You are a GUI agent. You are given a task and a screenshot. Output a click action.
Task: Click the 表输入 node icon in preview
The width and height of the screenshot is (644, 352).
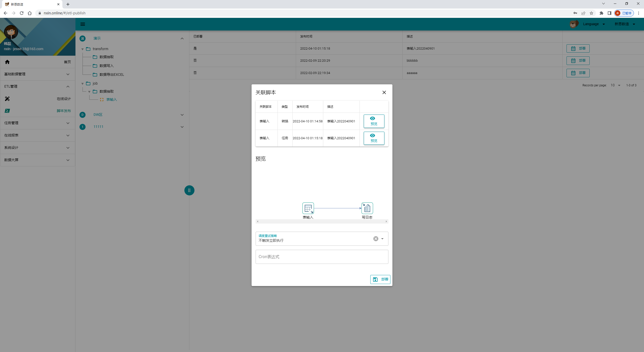pos(308,208)
